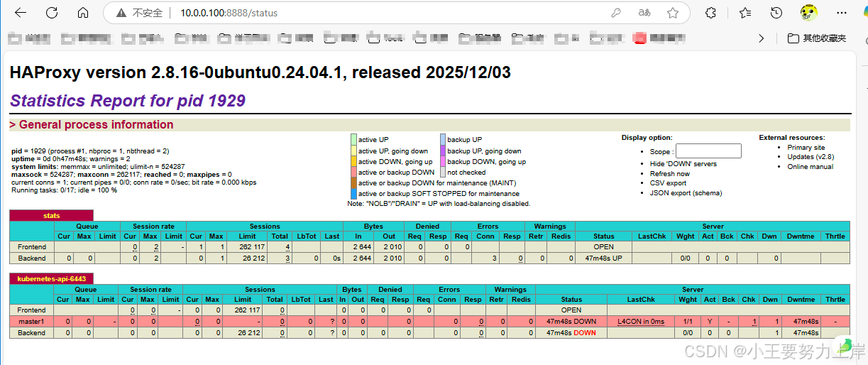Click the active UP, going down yellow swatch
The width and height of the screenshot is (868, 365).
[x=353, y=151]
